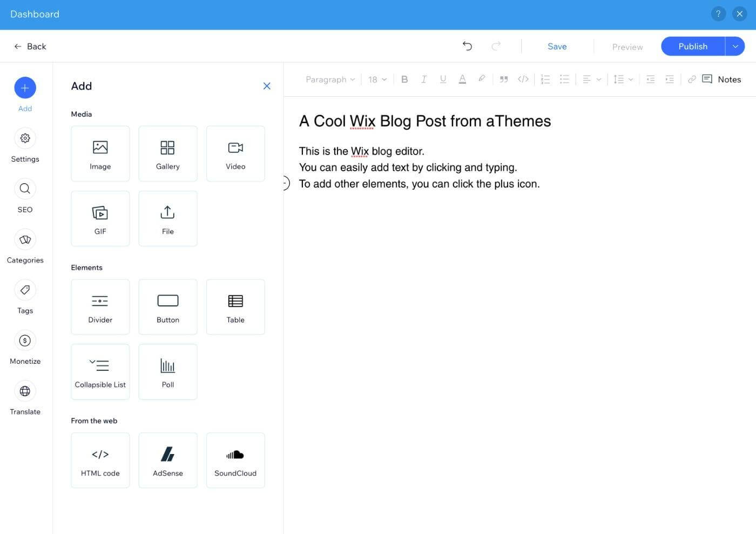Screen dimensions: 756x534
Task: Open the text alignment dropdown
Action: click(x=592, y=79)
